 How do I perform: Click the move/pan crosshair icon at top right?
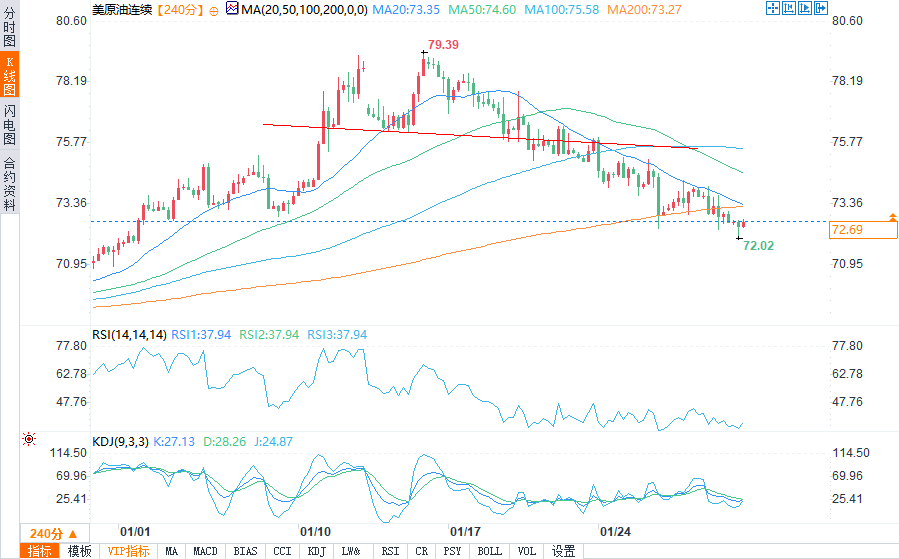click(772, 9)
